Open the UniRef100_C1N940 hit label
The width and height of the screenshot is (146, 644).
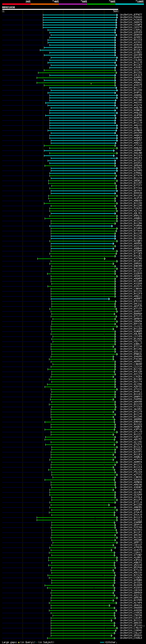pyautogui.click(x=131, y=630)
